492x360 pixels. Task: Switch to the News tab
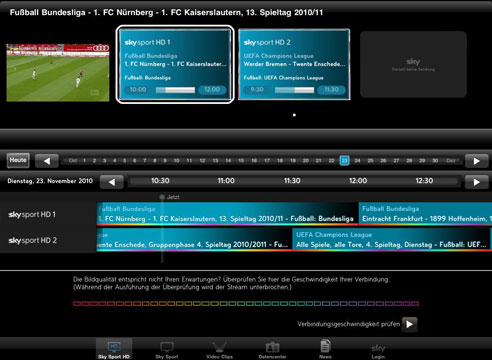point(325,349)
